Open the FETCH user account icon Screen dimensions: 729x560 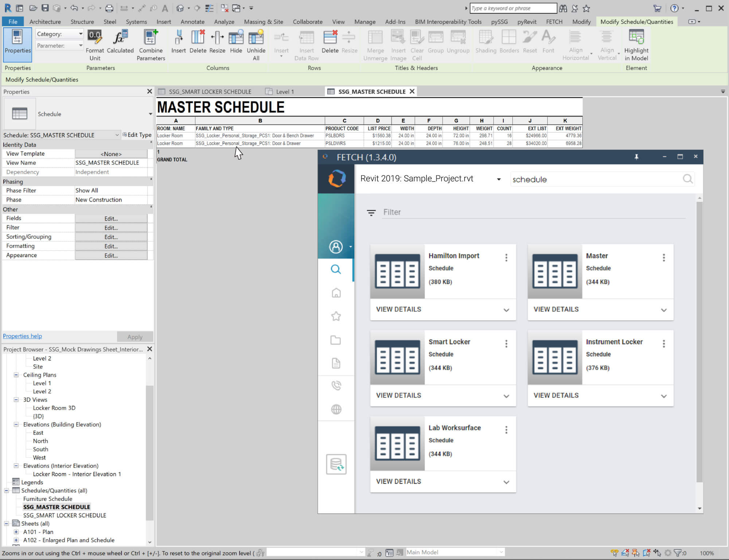pos(336,247)
